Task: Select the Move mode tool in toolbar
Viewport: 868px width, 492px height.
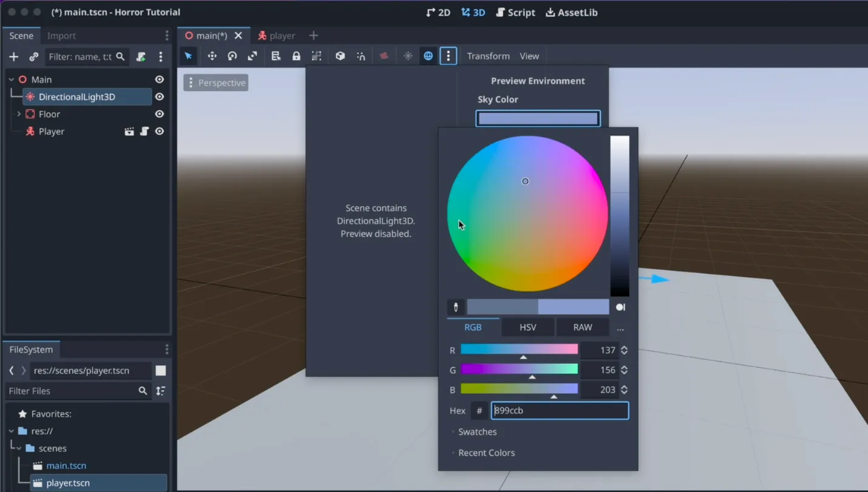Action: coord(212,56)
